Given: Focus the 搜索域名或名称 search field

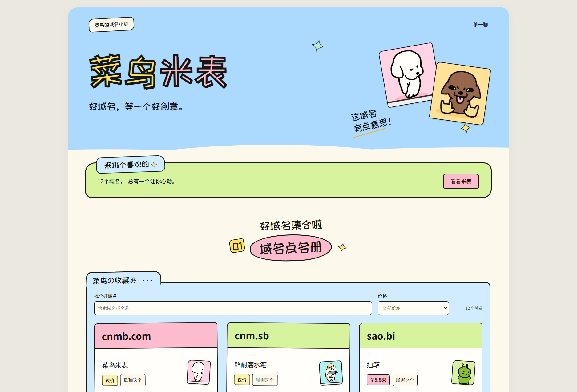Looking at the screenshot, I should [x=233, y=308].
